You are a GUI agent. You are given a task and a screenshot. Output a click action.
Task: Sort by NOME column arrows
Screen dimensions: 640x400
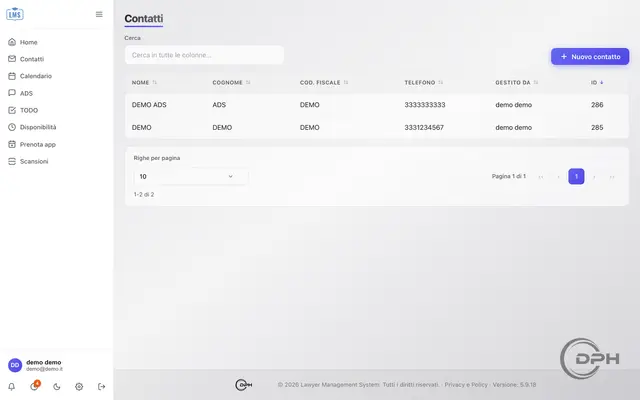pyautogui.click(x=155, y=82)
